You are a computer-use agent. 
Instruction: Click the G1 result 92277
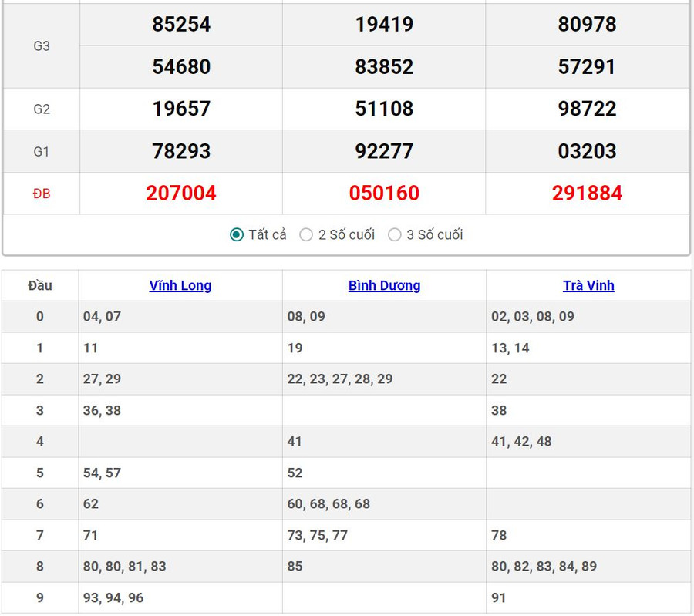(384, 151)
